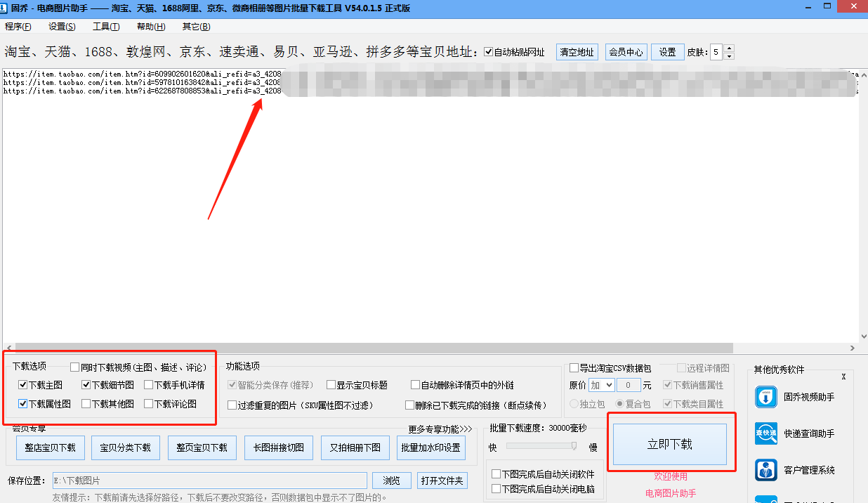Open the 原价 加 dropdown
The width and height of the screenshot is (868, 503).
click(x=601, y=385)
